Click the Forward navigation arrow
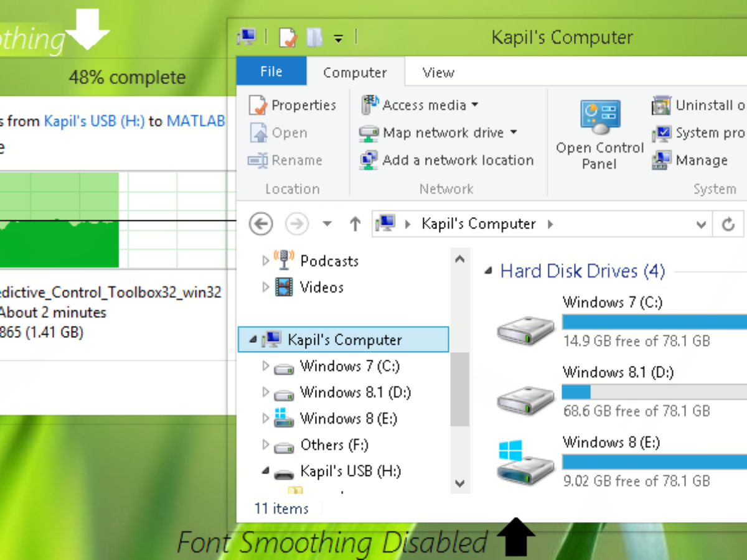 [297, 224]
